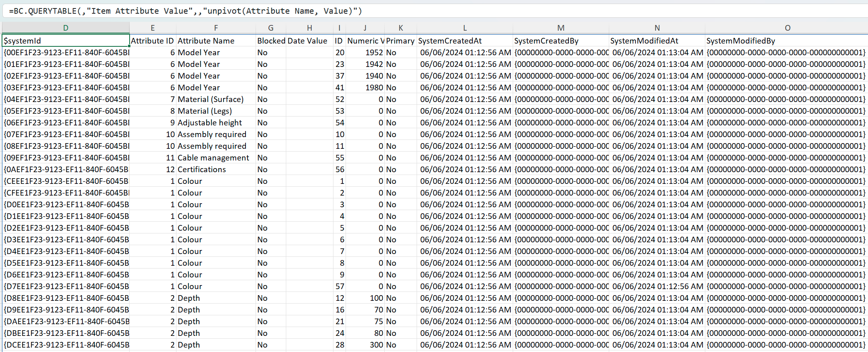Select column K header
Viewport: 868px width, 352px height.
pyautogui.click(x=400, y=28)
